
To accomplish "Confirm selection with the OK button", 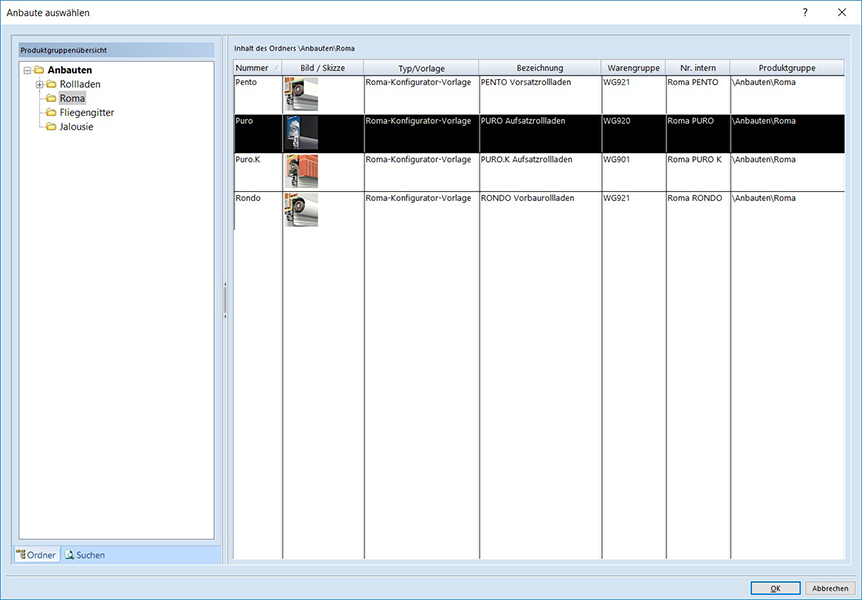I will click(775, 588).
